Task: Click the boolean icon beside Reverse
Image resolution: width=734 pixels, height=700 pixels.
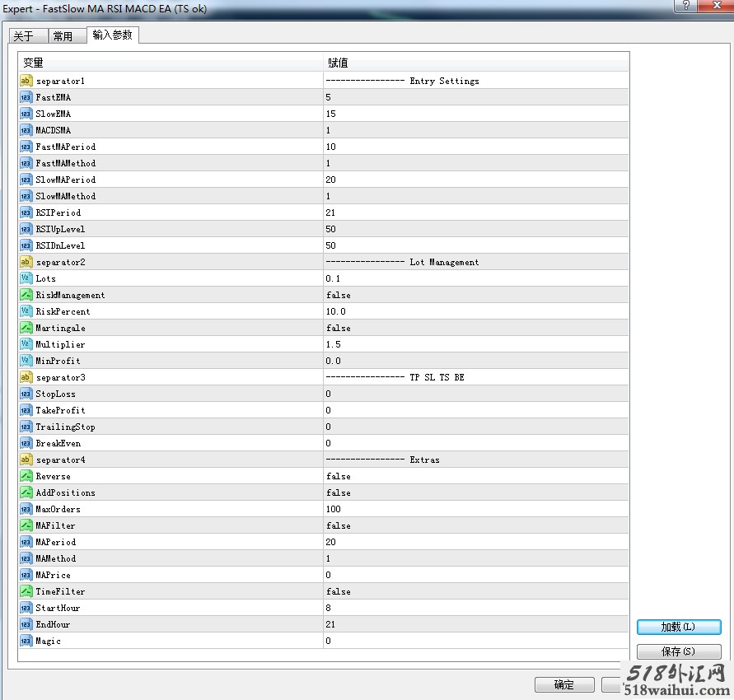Action: pos(26,476)
